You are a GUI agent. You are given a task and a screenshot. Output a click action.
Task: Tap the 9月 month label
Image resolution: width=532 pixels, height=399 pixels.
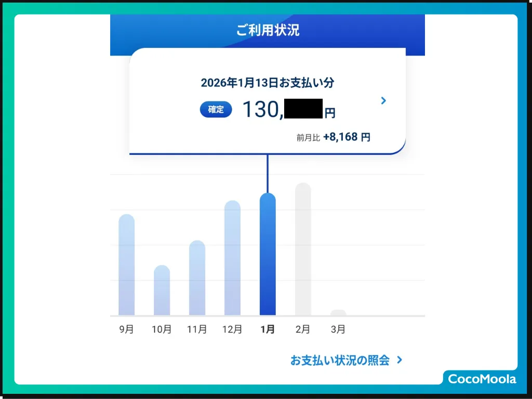click(x=126, y=329)
